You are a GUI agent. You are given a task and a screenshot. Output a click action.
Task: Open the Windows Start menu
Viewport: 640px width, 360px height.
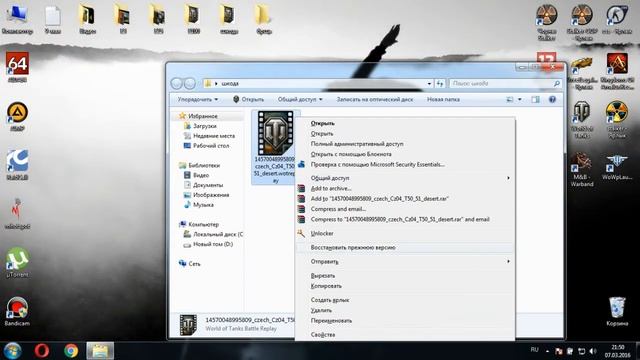click(12, 351)
